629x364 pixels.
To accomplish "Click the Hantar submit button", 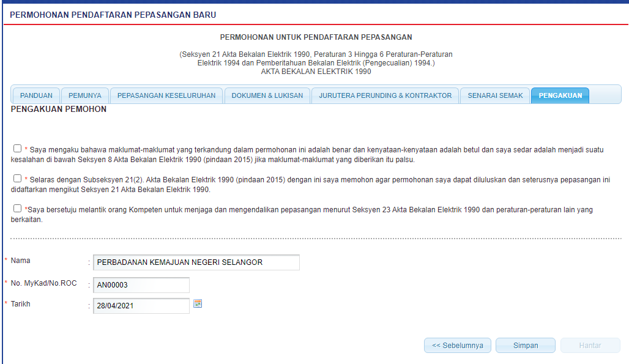I will 590,346.
